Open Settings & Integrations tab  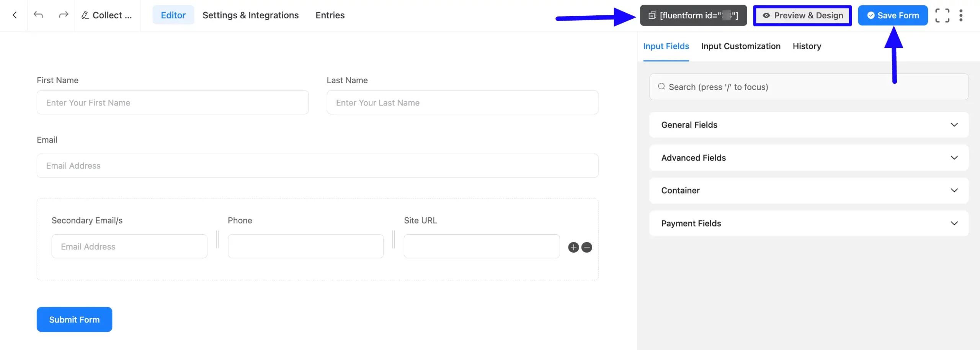pos(250,15)
